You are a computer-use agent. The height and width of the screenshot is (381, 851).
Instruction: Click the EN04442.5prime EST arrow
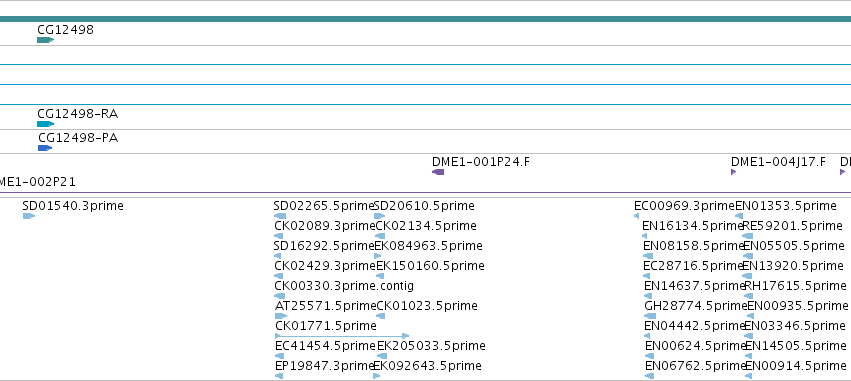[647, 336]
